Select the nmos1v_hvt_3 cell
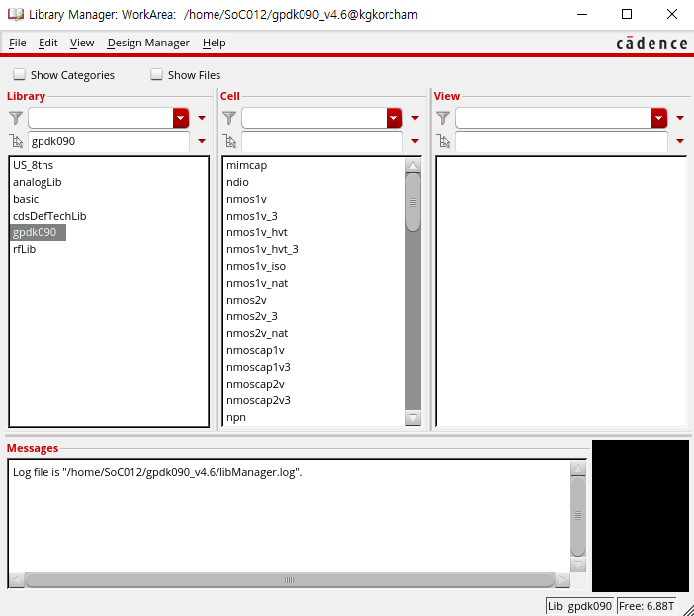 click(x=262, y=249)
